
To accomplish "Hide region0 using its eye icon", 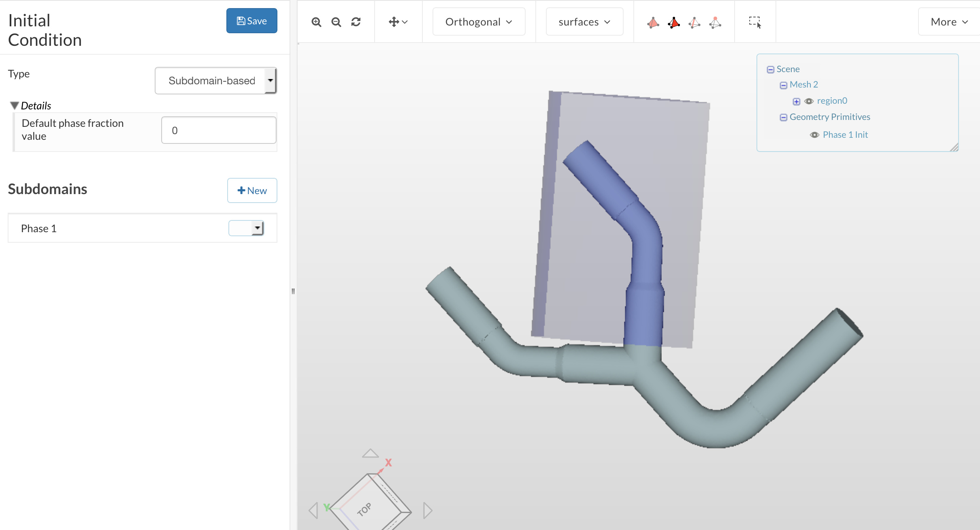I will pyautogui.click(x=809, y=101).
